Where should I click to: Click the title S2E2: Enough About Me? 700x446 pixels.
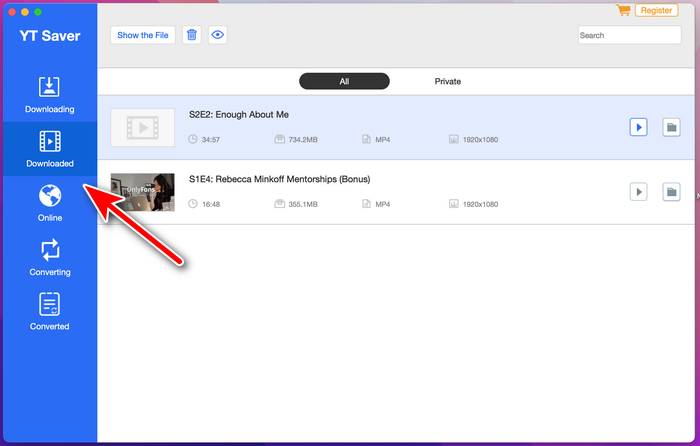click(239, 115)
